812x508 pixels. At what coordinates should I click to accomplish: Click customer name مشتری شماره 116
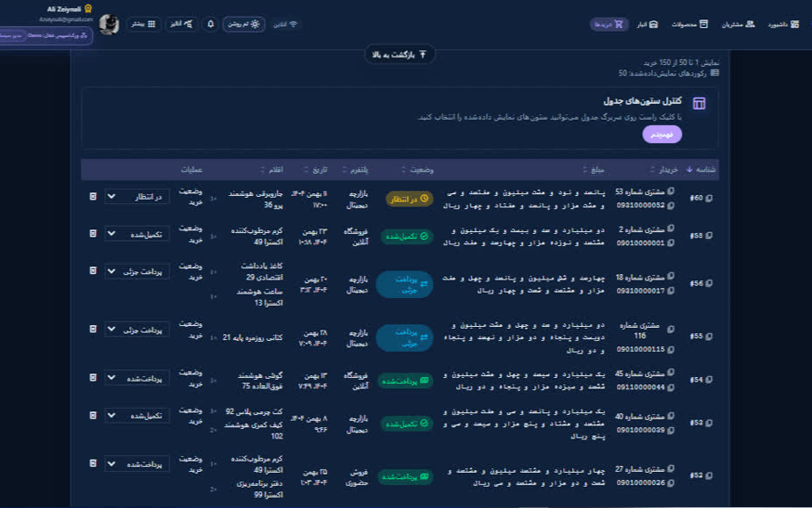tap(640, 330)
